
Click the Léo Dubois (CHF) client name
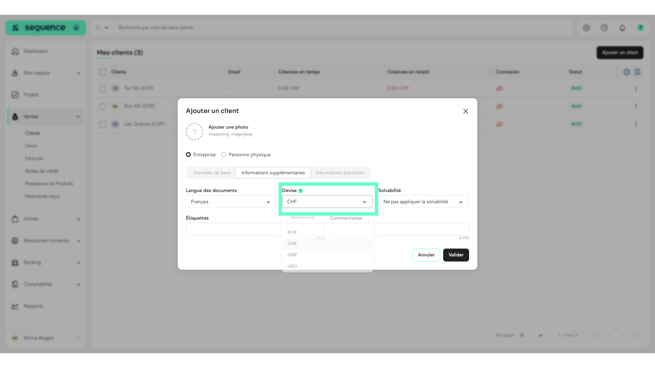coord(144,124)
